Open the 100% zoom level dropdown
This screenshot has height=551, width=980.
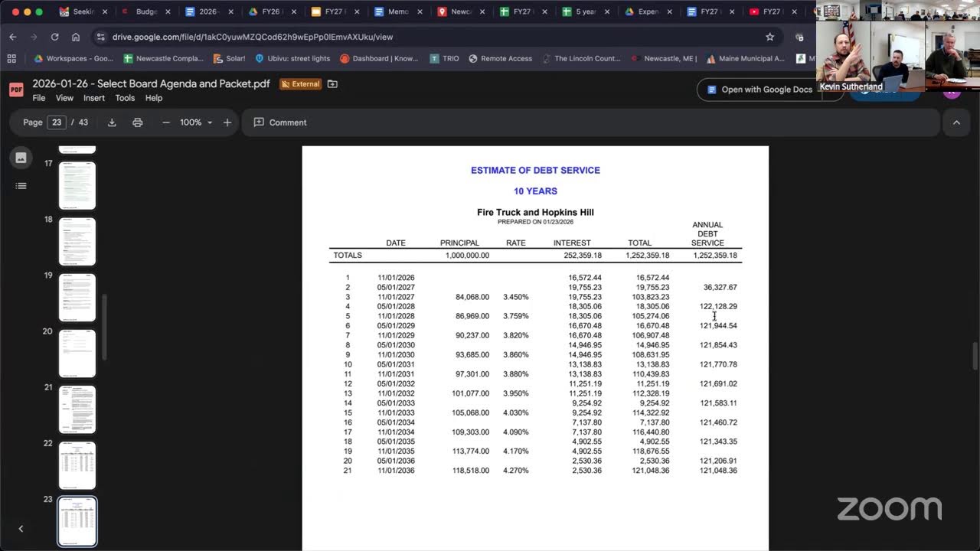[196, 122]
